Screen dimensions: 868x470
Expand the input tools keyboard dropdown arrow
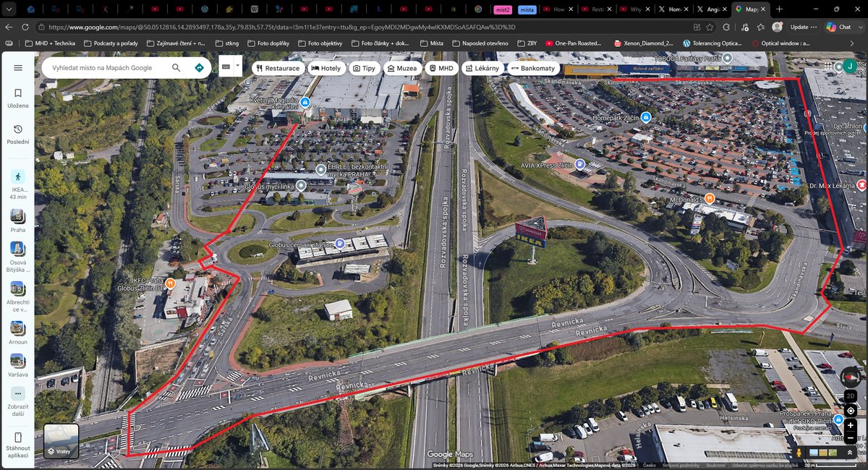238,66
